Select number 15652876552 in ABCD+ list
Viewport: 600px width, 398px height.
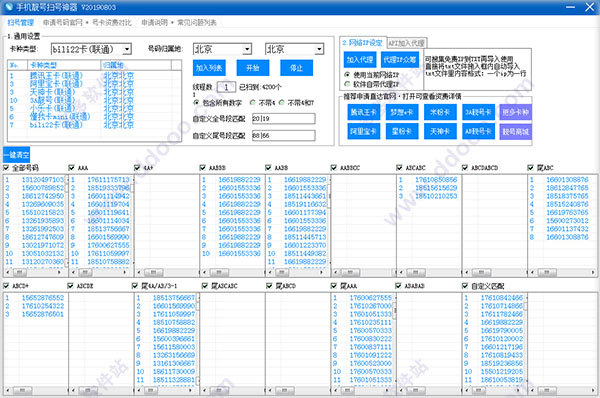tap(42, 298)
